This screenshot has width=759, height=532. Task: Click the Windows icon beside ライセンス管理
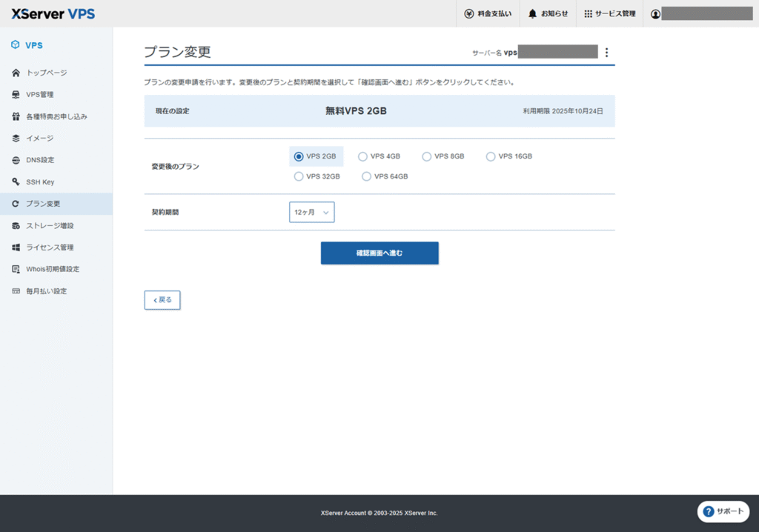click(x=16, y=247)
